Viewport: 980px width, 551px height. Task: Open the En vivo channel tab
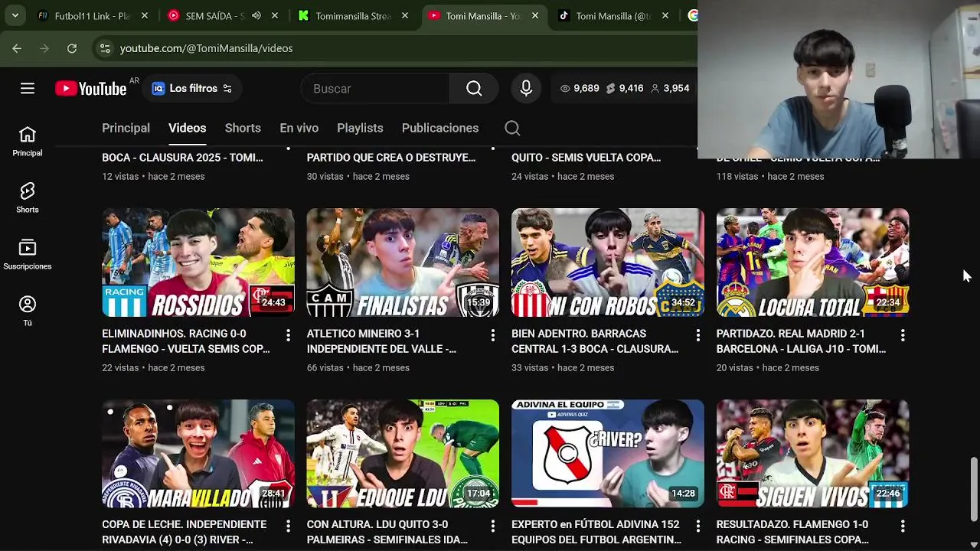[x=299, y=128]
